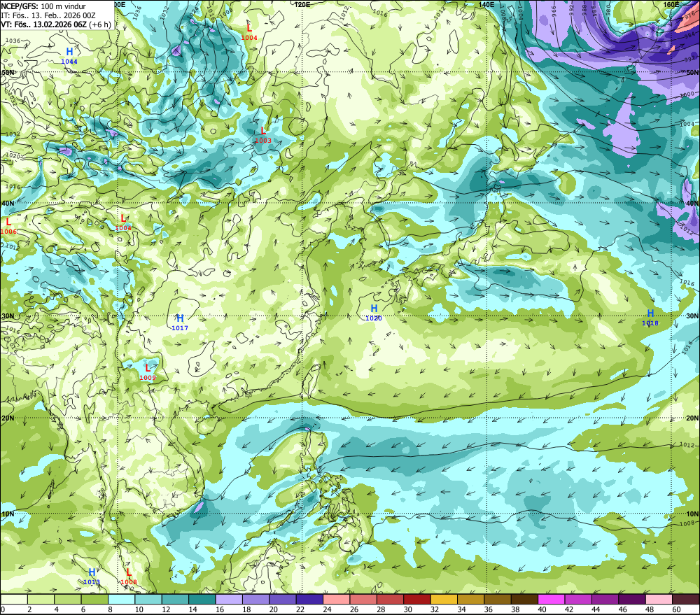Click the H 1018 high pressure marker
The image size is (700, 615).
[650, 318]
